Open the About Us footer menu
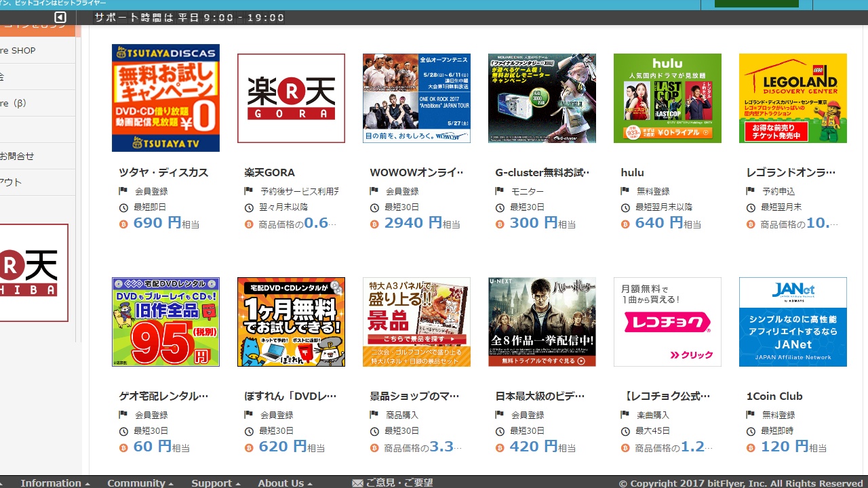This screenshot has height=488, width=868. tap(285, 483)
